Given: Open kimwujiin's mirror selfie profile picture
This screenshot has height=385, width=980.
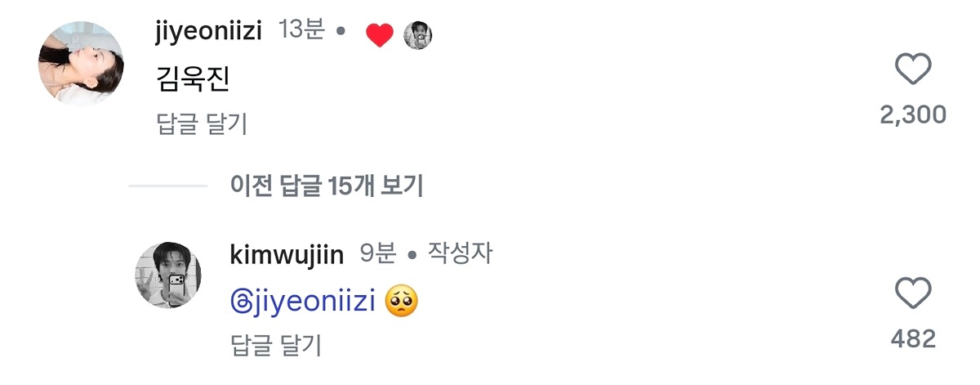Looking at the screenshot, I should [168, 275].
